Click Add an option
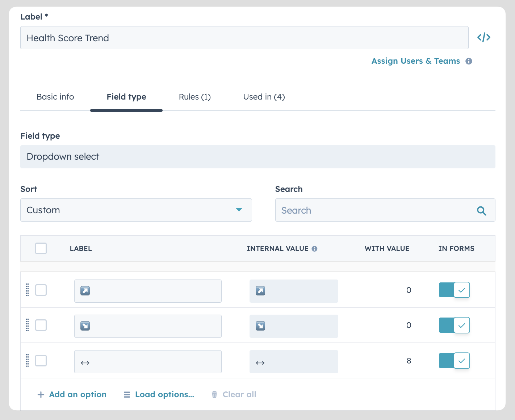Image resolution: width=515 pixels, height=420 pixels. 78,395
